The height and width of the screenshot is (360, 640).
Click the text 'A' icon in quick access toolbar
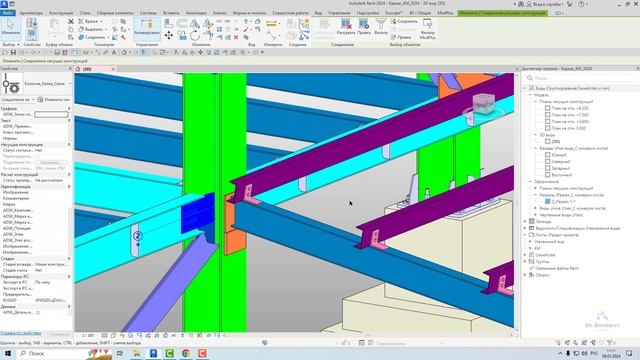(114, 52)
